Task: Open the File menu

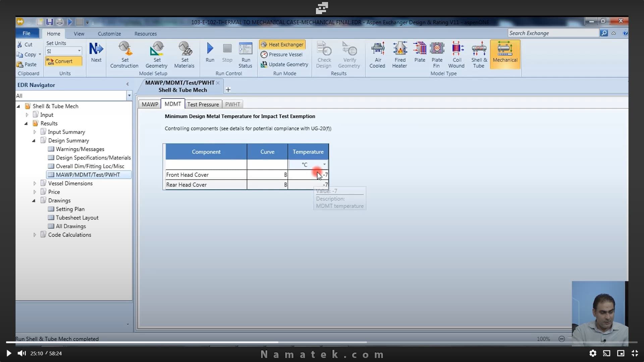Action: [26, 34]
